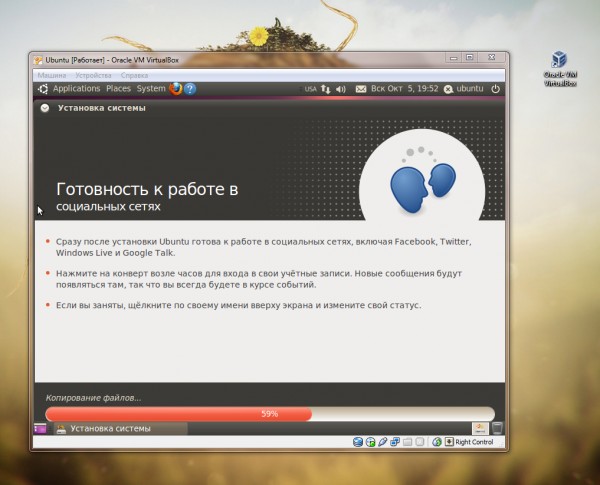Open the Устройства menu in VirtualBox
Screen dimensions: 600x485
[x=93, y=75]
